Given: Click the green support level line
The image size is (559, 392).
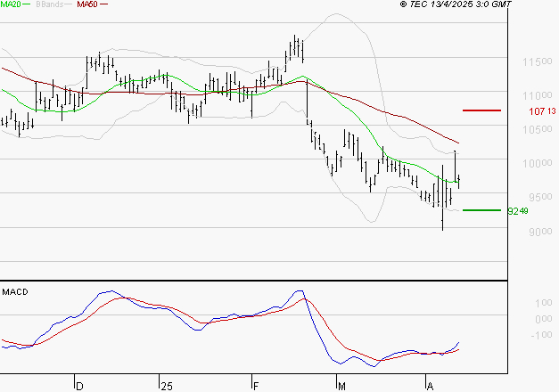Looking at the screenshot, I should (481, 210).
